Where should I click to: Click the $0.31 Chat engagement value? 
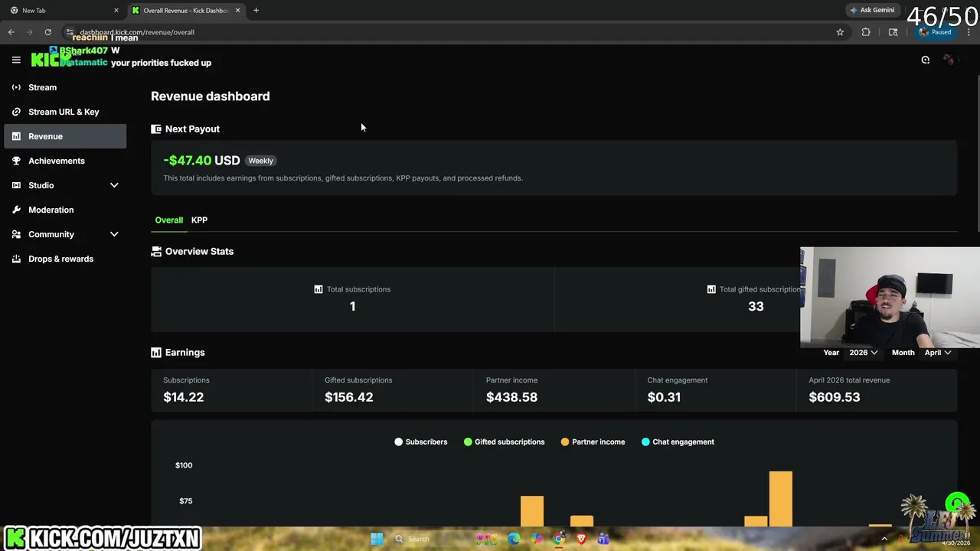click(x=664, y=397)
